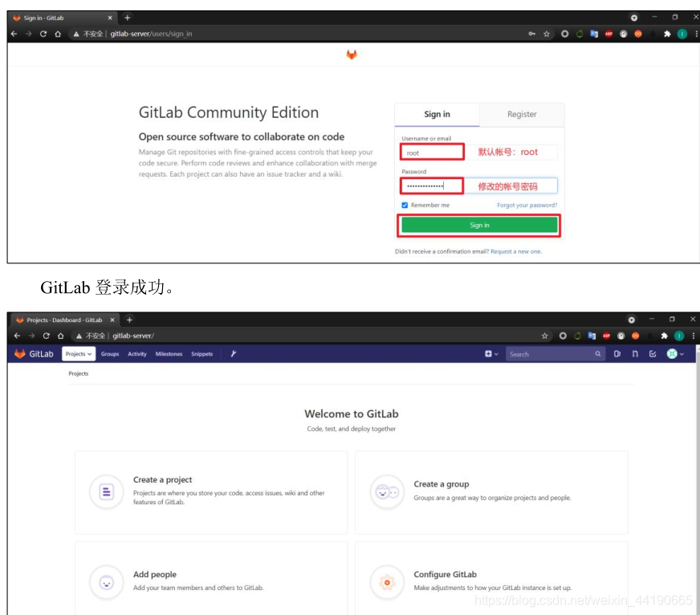Click the Create a project document icon
700x615 pixels.
(x=106, y=491)
